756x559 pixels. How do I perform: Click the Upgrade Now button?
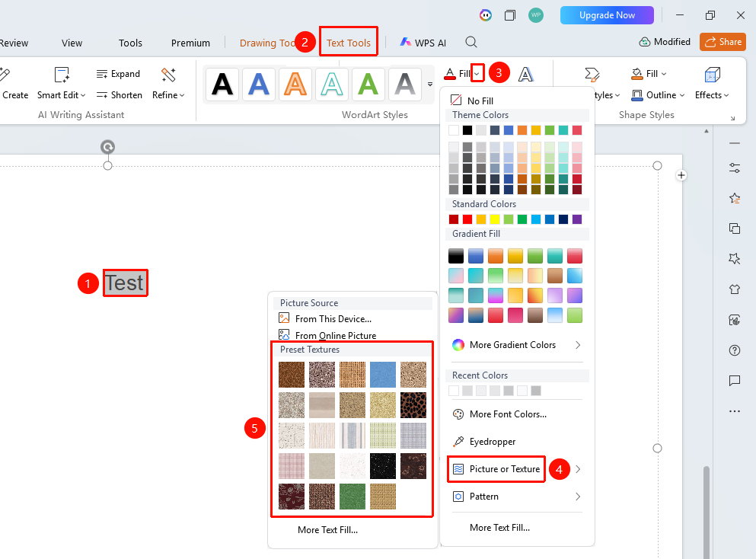(x=607, y=15)
